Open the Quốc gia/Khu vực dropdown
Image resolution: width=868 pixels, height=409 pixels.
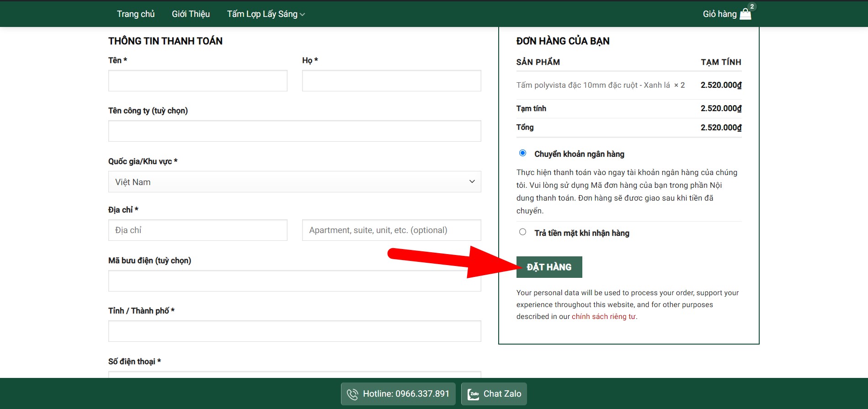point(294,182)
